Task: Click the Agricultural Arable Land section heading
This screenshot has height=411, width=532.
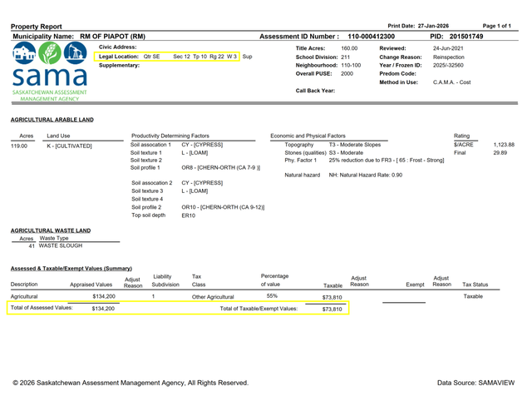Action: (x=52, y=120)
